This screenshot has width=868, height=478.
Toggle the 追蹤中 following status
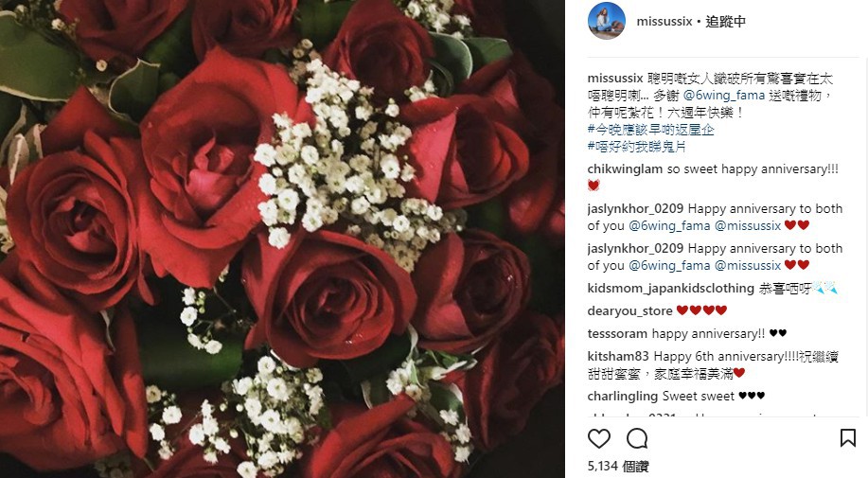(x=726, y=22)
